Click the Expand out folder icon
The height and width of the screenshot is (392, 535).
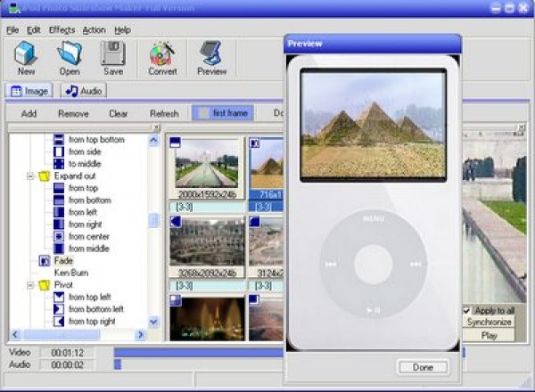pos(45,176)
